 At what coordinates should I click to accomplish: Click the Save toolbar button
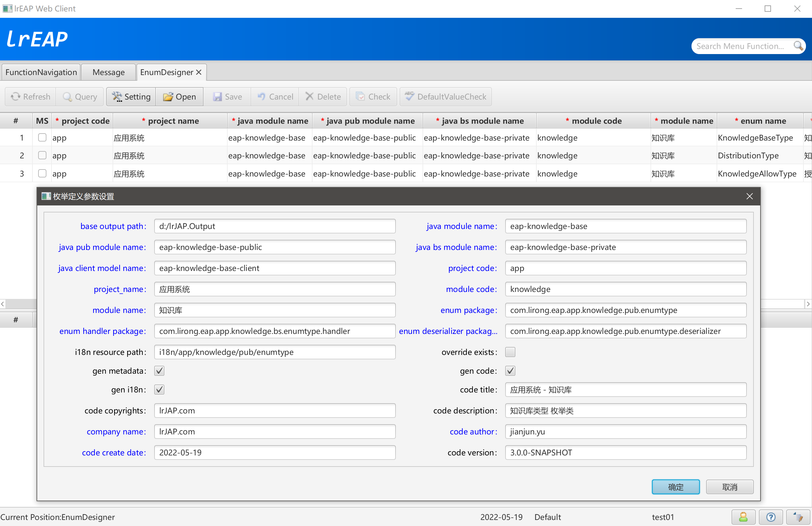[228, 97]
